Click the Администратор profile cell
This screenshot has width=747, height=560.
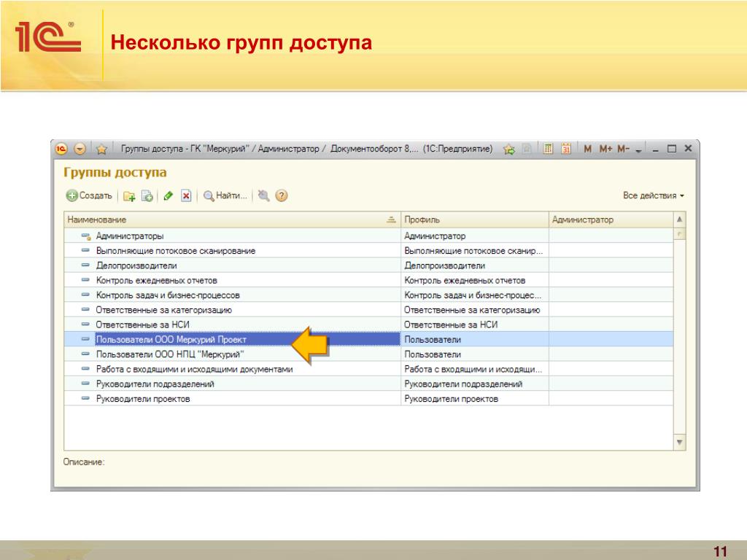tap(474, 236)
